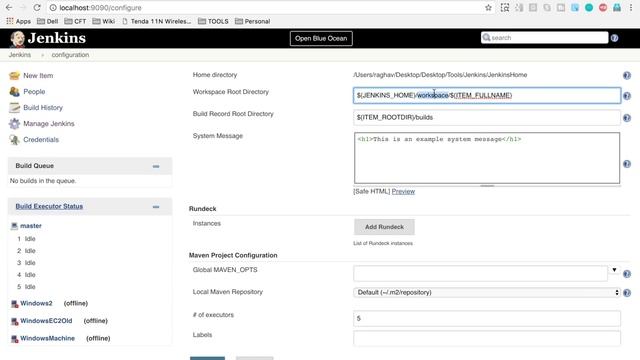Open the New Item sidebar icon

(x=14, y=76)
